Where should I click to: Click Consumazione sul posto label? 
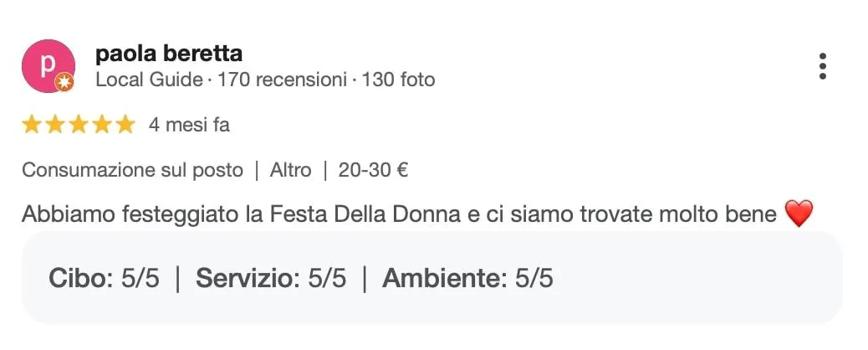point(132,170)
